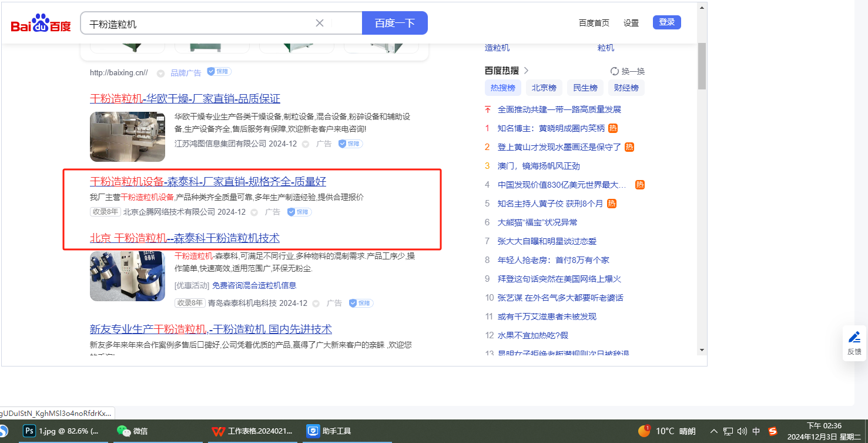Open the 反馈 feedback pencil icon

coord(854,338)
